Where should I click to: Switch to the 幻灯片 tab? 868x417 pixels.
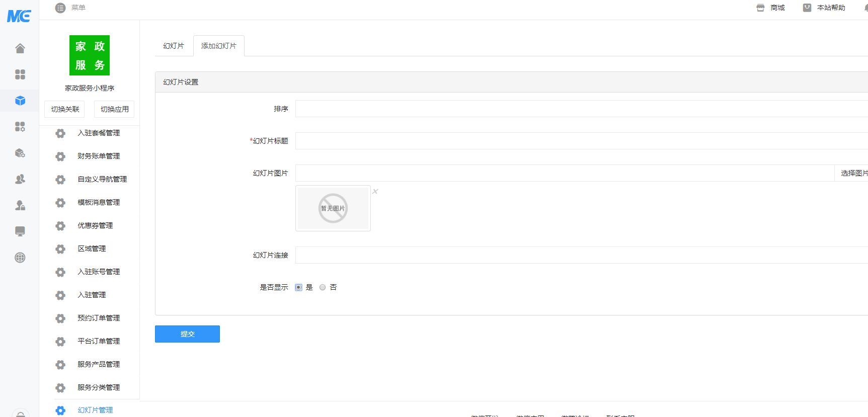[174, 46]
